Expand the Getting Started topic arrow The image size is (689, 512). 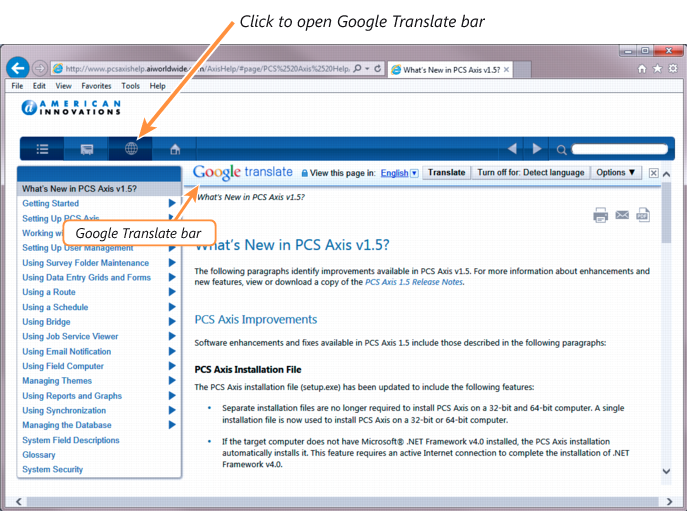(x=172, y=203)
